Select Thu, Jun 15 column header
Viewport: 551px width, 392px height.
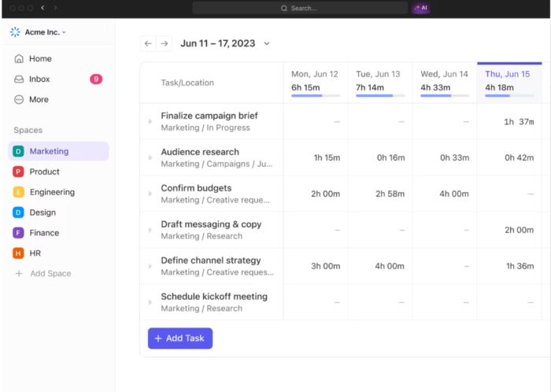pyautogui.click(x=508, y=74)
